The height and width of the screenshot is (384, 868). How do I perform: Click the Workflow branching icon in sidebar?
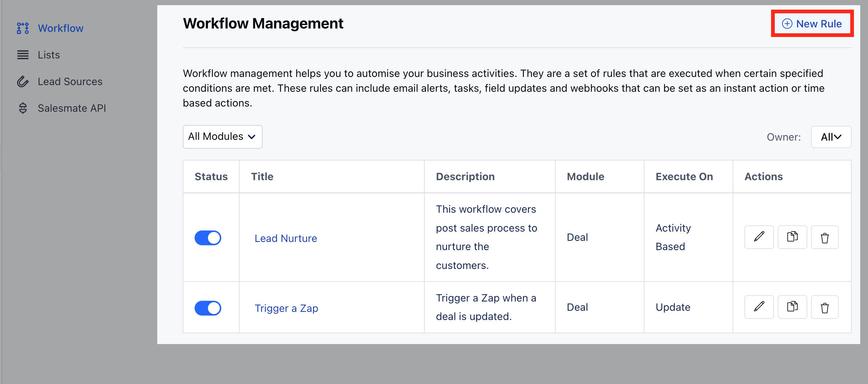(22, 28)
